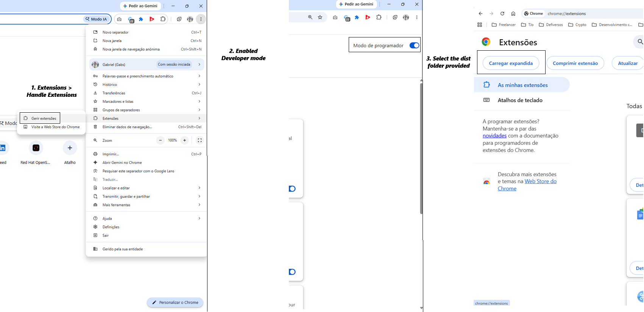Expand the Mais ferramentas submenu arrow

click(x=200, y=205)
